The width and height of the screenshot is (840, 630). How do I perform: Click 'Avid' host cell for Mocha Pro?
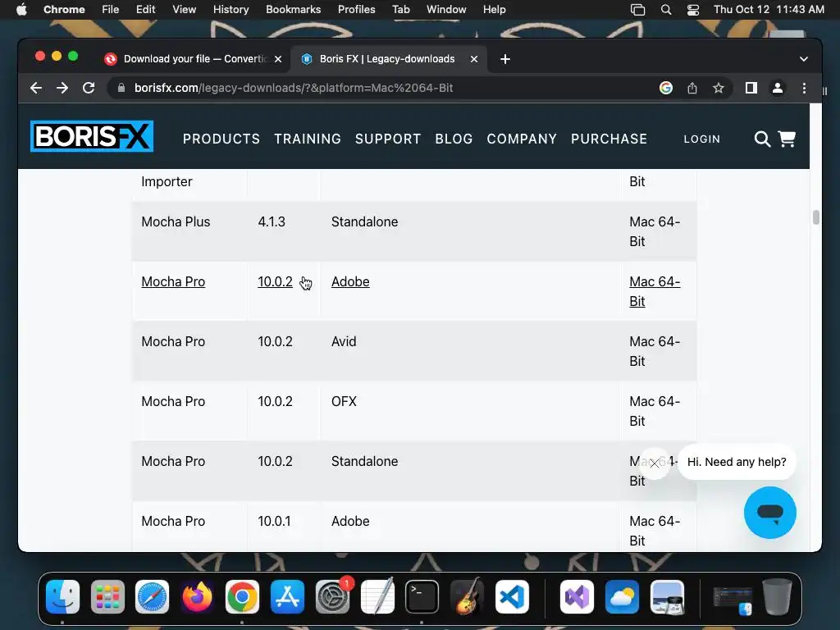(x=344, y=342)
